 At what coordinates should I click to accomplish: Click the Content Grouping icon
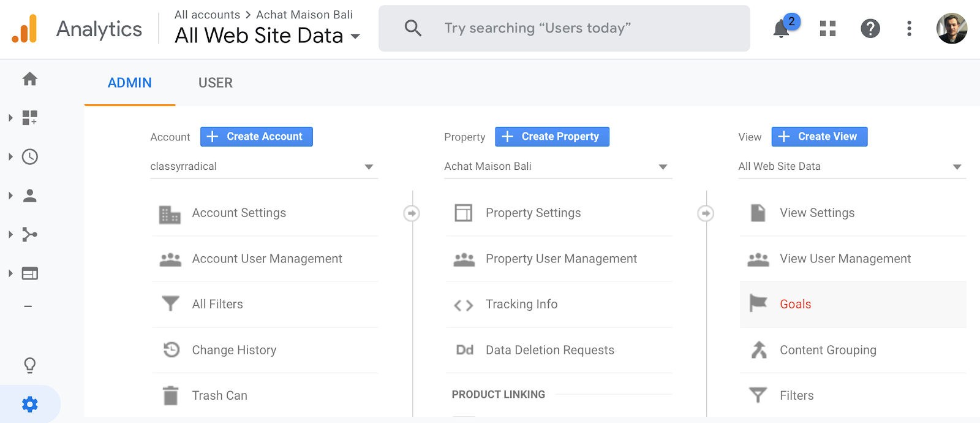pos(759,349)
